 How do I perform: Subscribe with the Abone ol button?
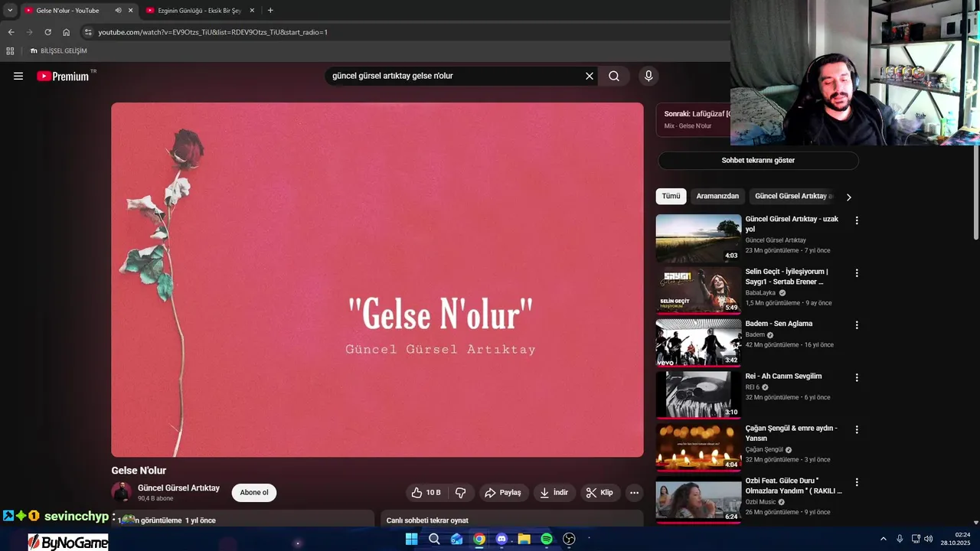(x=254, y=493)
